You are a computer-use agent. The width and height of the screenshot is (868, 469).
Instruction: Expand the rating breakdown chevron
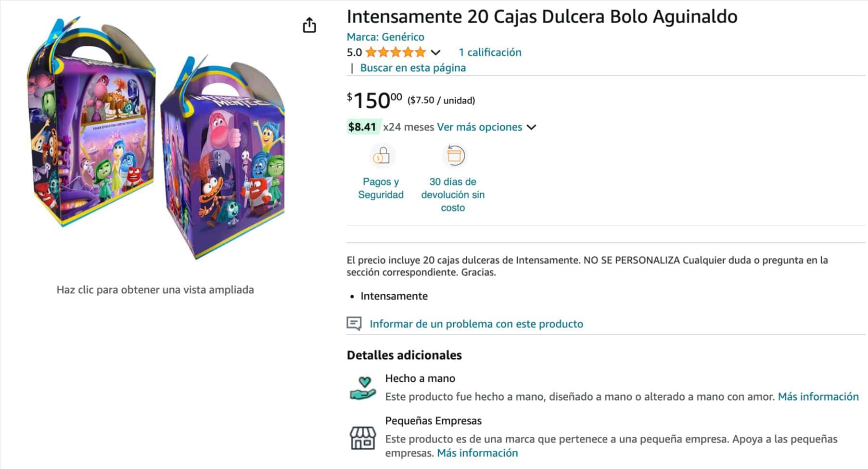[x=435, y=52]
